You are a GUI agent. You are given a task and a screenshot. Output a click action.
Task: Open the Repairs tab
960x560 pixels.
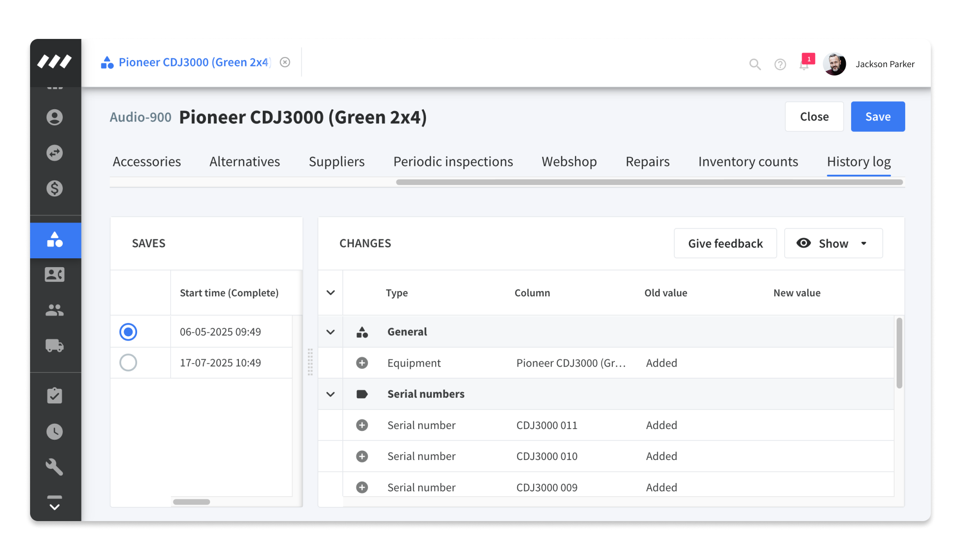[x=648, y=161]
